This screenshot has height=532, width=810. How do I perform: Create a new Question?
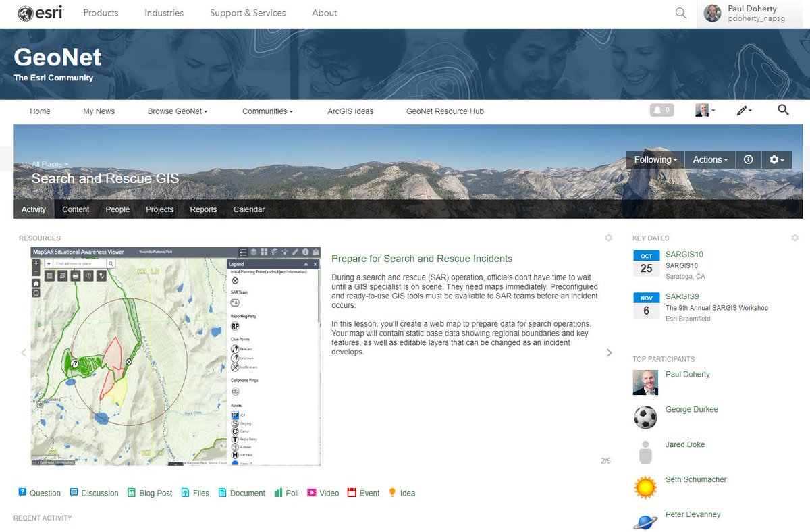pos(39,494)
